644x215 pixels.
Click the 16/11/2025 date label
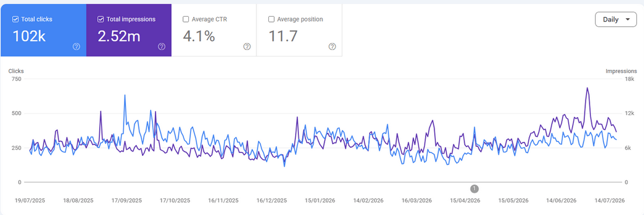(x=223, y=200)
